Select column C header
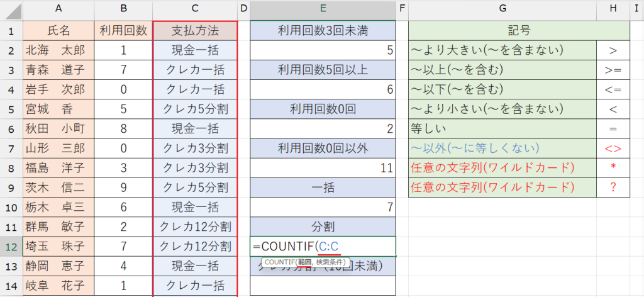 pyautogui.click(x=195, y=10)
